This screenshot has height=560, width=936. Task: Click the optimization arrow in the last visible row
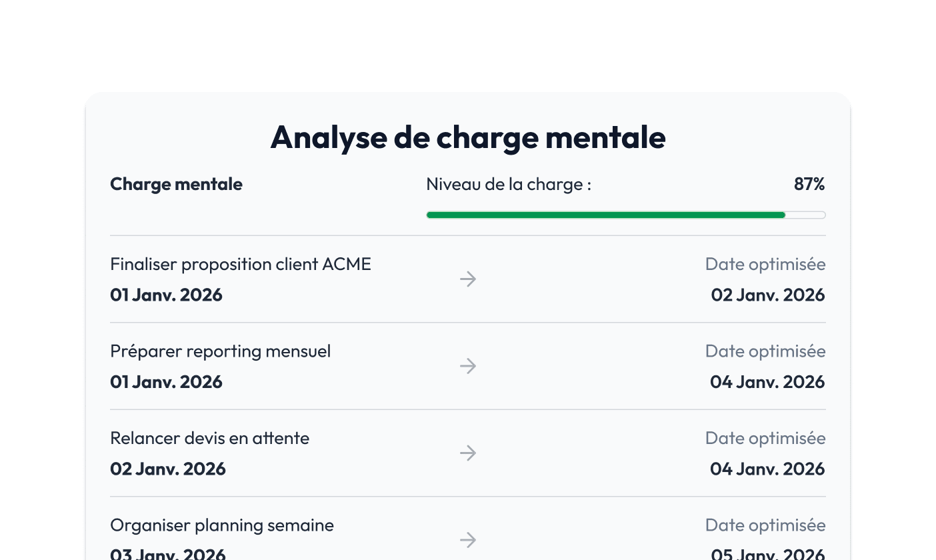click(x=468, y=540)
